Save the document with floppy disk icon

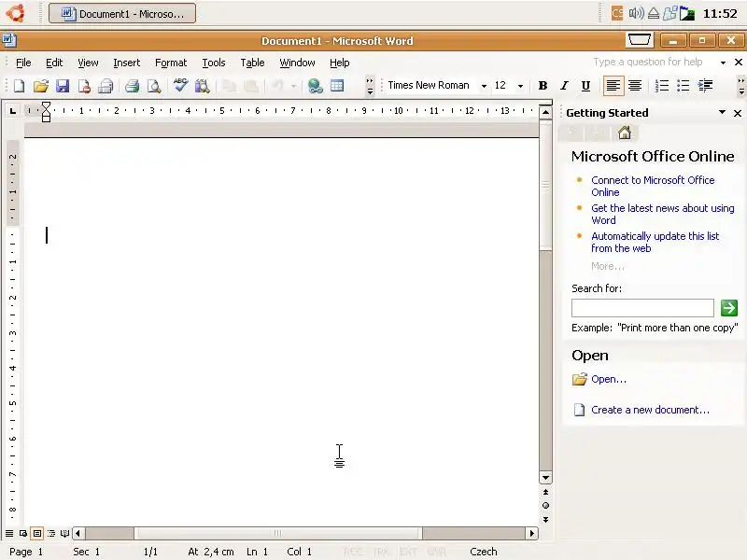coord(63,86)
